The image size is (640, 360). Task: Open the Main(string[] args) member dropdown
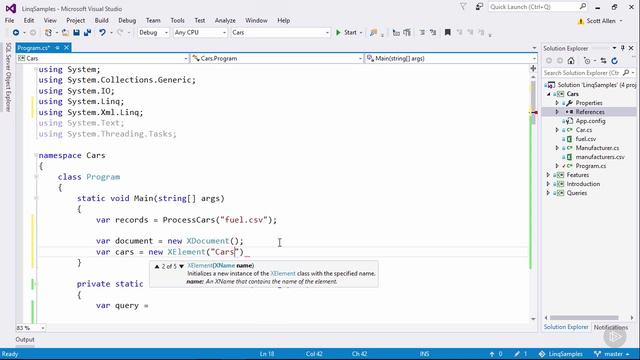coord(534,58)
